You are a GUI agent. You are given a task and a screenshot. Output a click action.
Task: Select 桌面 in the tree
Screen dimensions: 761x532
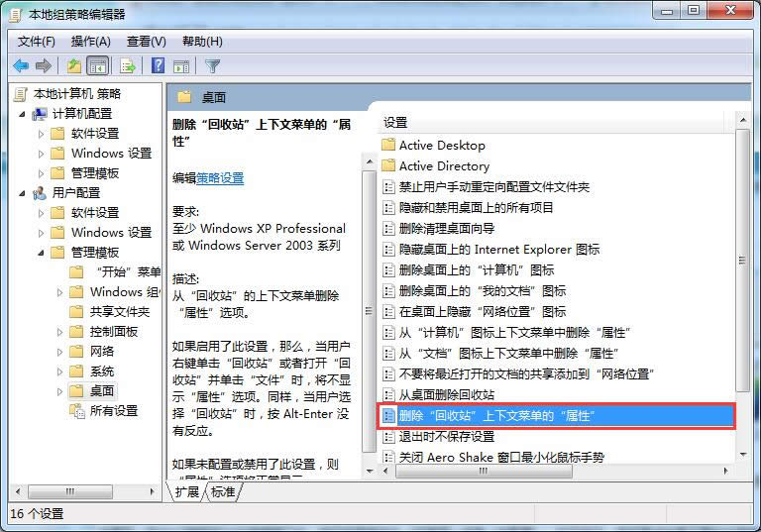pos(102,391)
